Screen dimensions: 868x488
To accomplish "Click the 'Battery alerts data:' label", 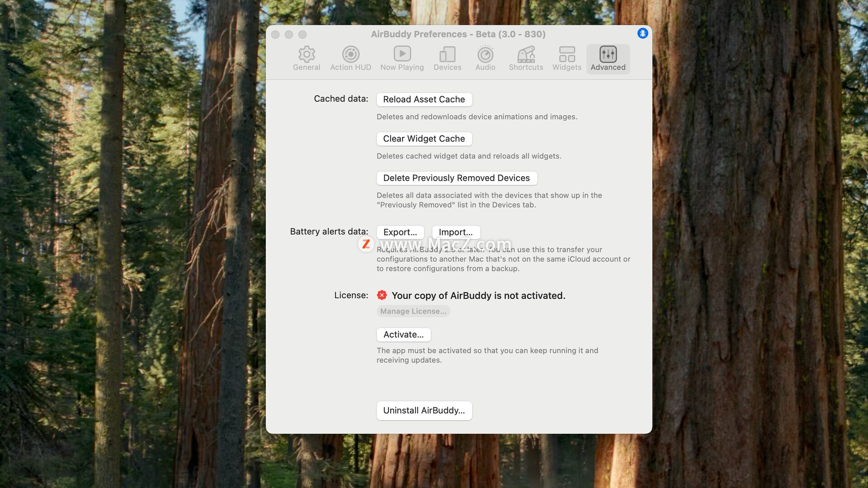I will (329, 231).
